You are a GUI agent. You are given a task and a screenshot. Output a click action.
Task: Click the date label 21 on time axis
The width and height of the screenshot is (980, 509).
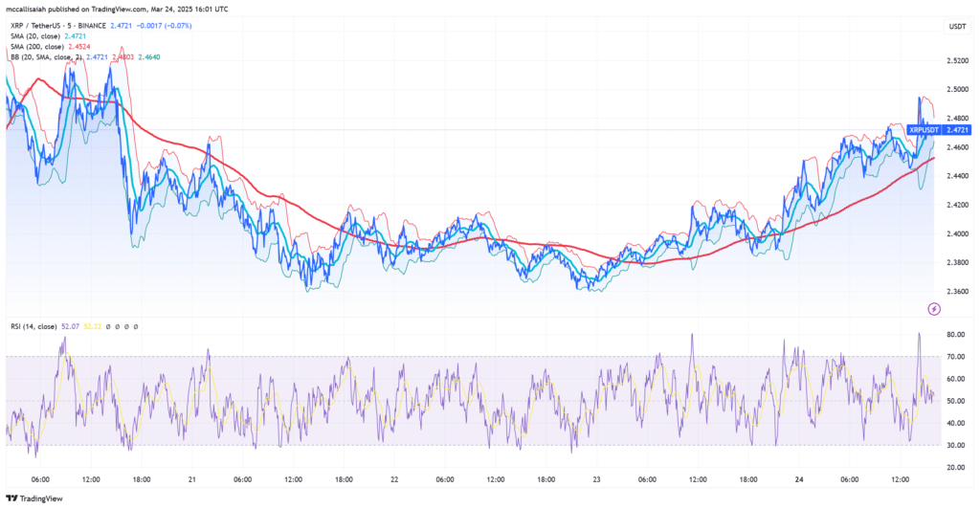click(x=191, y=479)
